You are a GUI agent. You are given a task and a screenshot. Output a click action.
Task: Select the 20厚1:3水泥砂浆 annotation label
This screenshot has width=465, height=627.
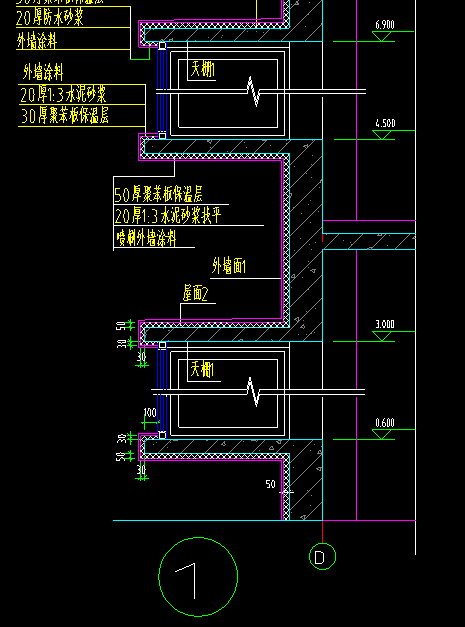click(63, 95)
